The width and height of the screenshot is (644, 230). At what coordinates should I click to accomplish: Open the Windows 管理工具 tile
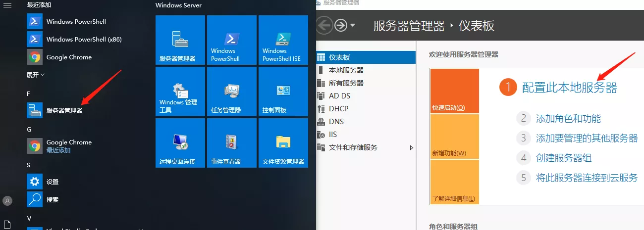[180, 92]
